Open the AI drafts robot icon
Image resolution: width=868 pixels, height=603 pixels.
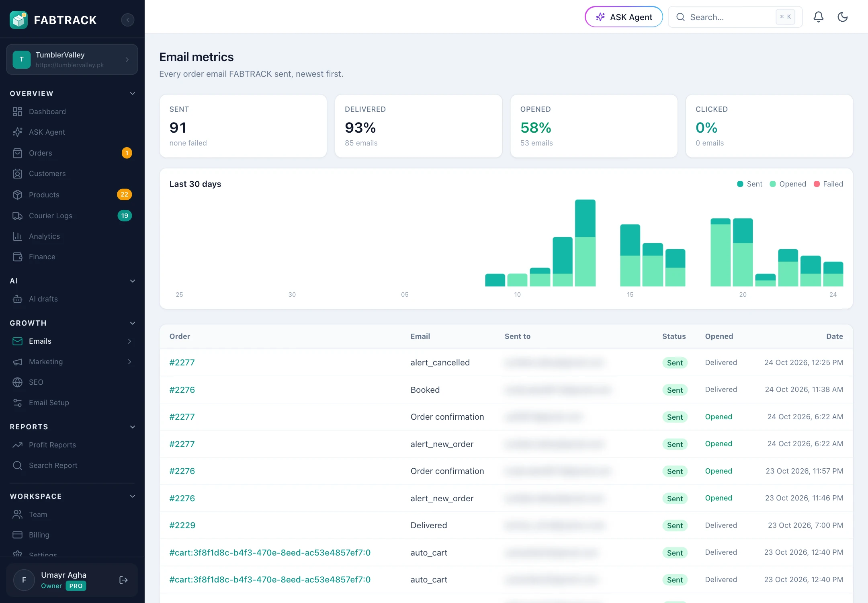coord(17,299)
